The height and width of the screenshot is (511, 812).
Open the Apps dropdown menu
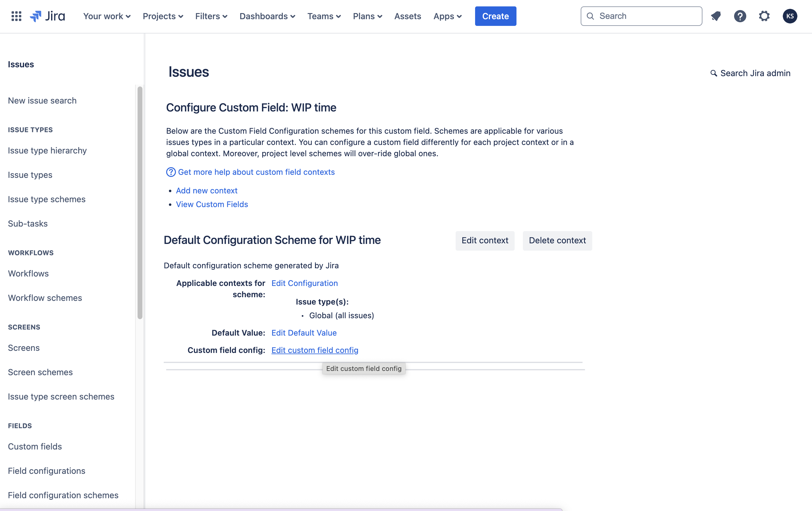tap(447, 16)
